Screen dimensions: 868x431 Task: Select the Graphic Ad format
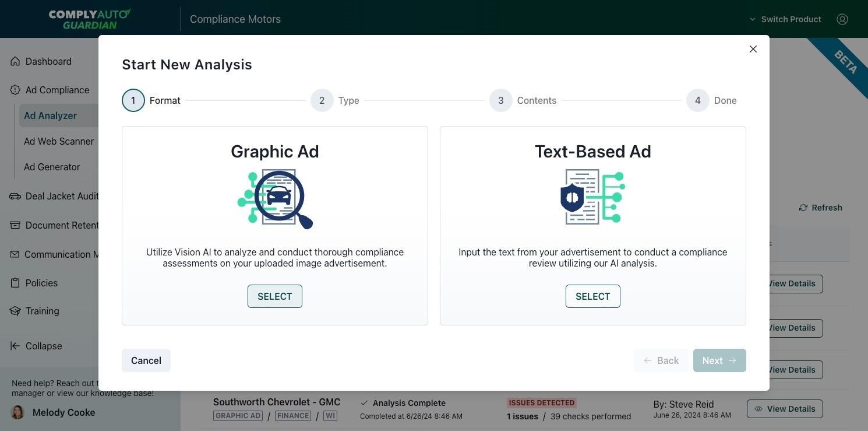point(274,296)
